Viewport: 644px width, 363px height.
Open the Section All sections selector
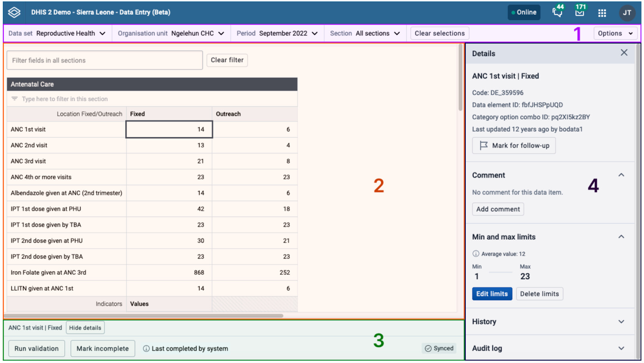tap(365, 33)
